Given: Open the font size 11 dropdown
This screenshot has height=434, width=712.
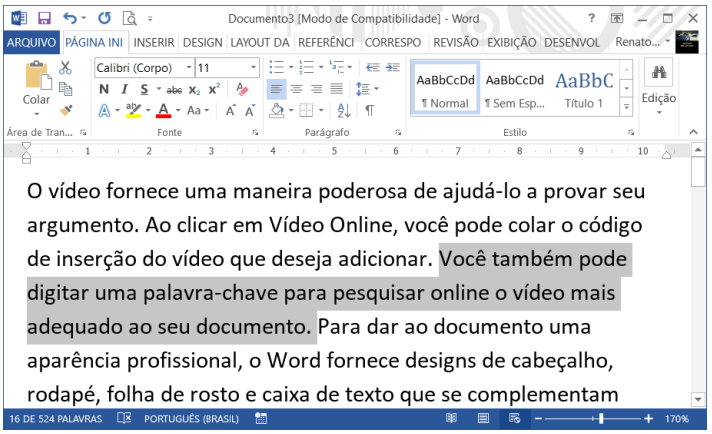Looking at the screenshot, I should (253, 68).
